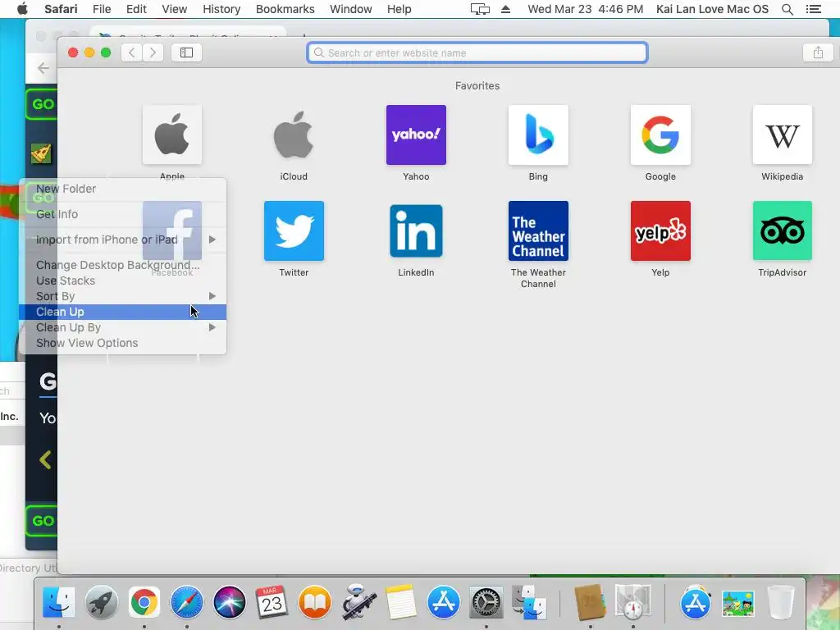Open Notification Center list icon
The width and height of the screenshot is (840, 630).
click(813, 9)
